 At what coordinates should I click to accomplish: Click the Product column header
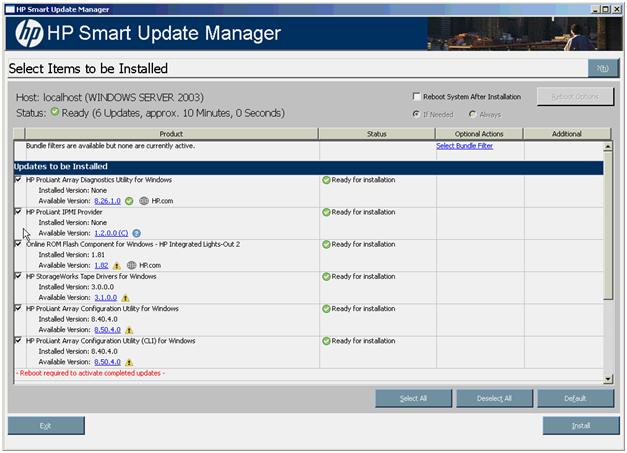pos(165,133)
